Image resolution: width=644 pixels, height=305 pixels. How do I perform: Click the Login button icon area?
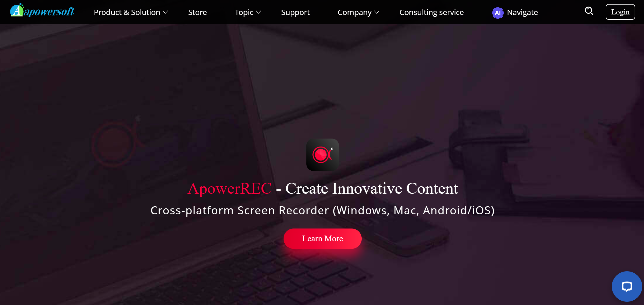(620, 11)
